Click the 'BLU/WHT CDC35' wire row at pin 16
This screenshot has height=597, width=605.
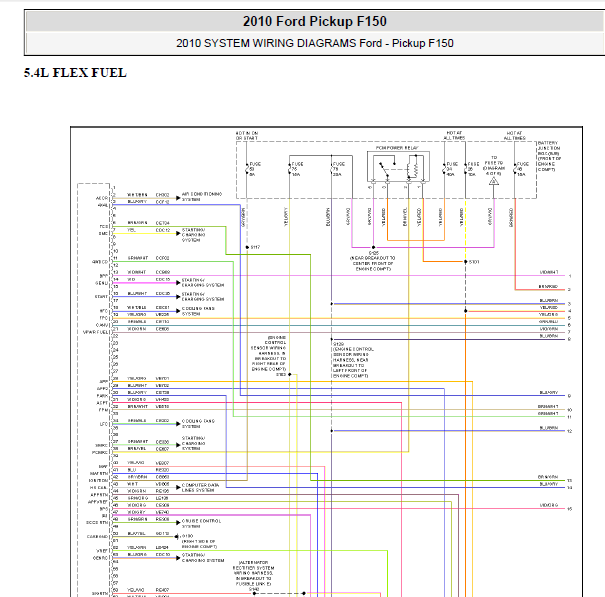point(146,294)
